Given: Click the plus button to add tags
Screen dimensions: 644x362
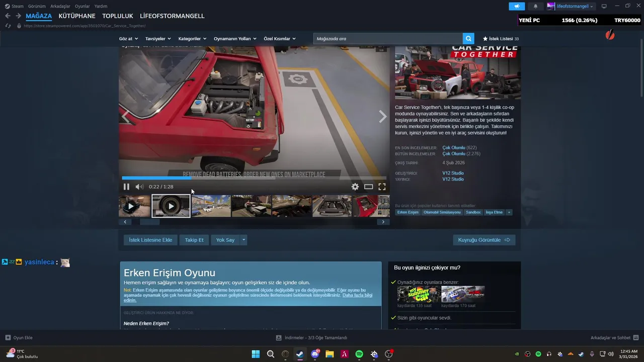Looking at the screenshot, I should point(509,212).
